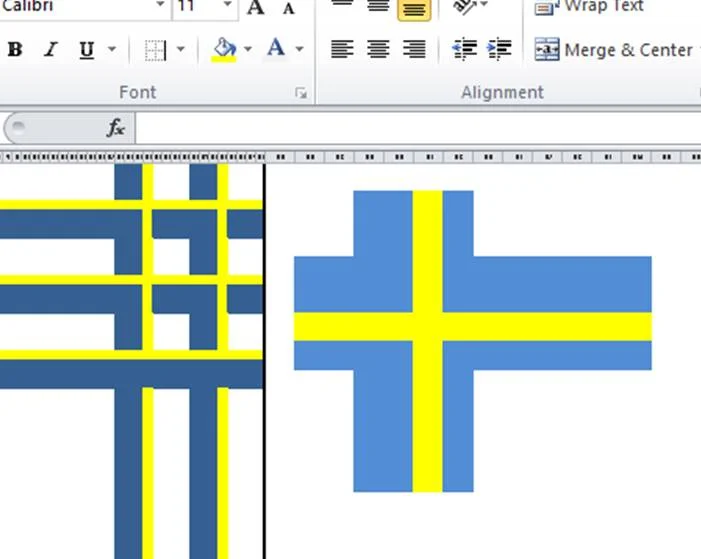Toggle Bold formatting
This screenshot has width=701, height=559.
pos(15,49)
